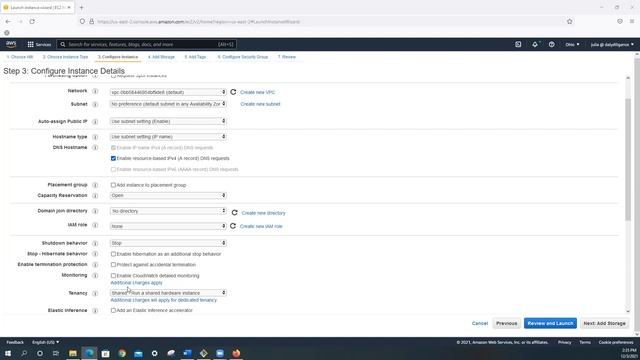Refresh the Network VPC list
This screenshot has width=640, height=360.
(233, 92)
